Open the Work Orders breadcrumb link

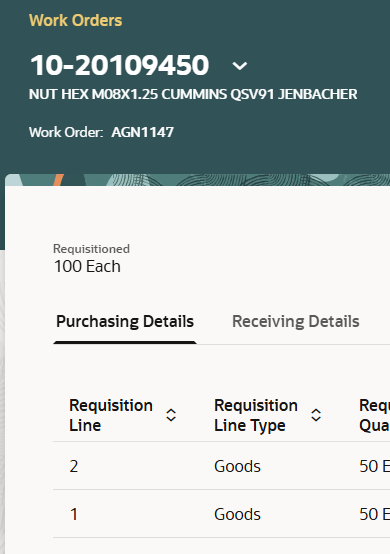click(x=75, y=20)
